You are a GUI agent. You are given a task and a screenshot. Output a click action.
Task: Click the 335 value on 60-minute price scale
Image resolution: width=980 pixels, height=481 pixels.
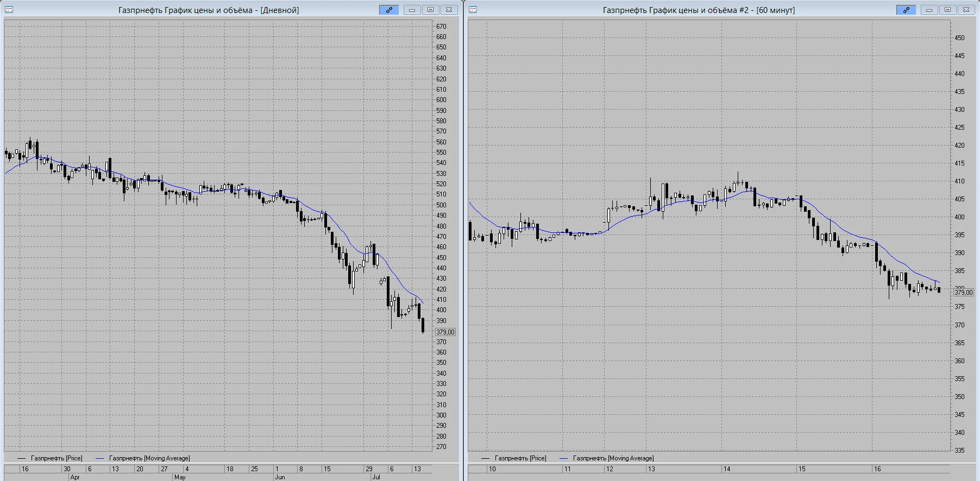pyautogui.click(x=960, y=451)
